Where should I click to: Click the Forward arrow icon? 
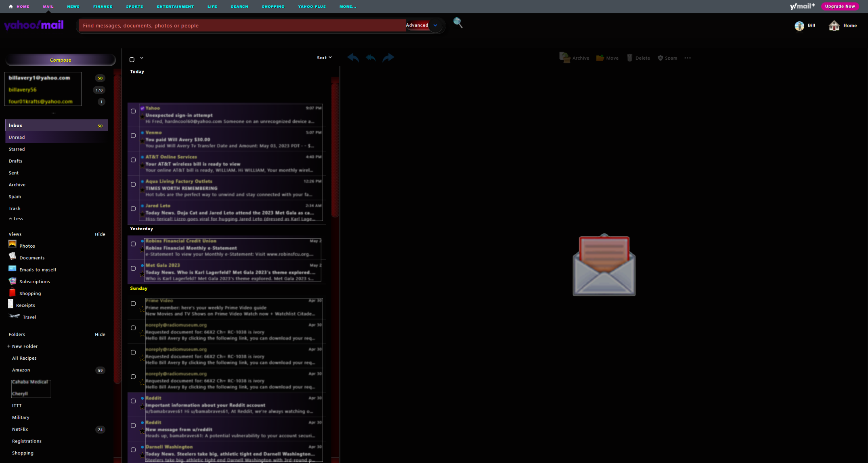(388, 58)
